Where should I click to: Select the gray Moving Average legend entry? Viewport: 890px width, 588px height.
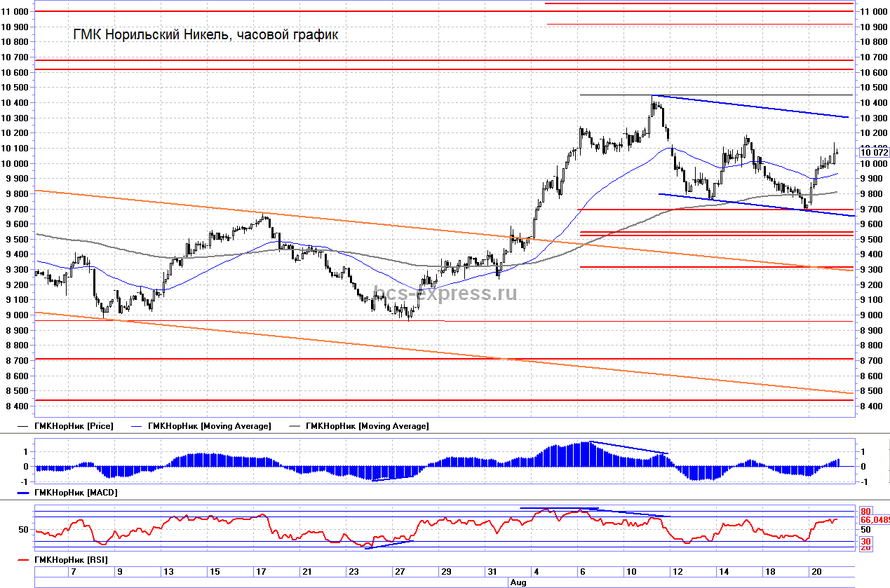pyautogui.click(x=367, y=426)
